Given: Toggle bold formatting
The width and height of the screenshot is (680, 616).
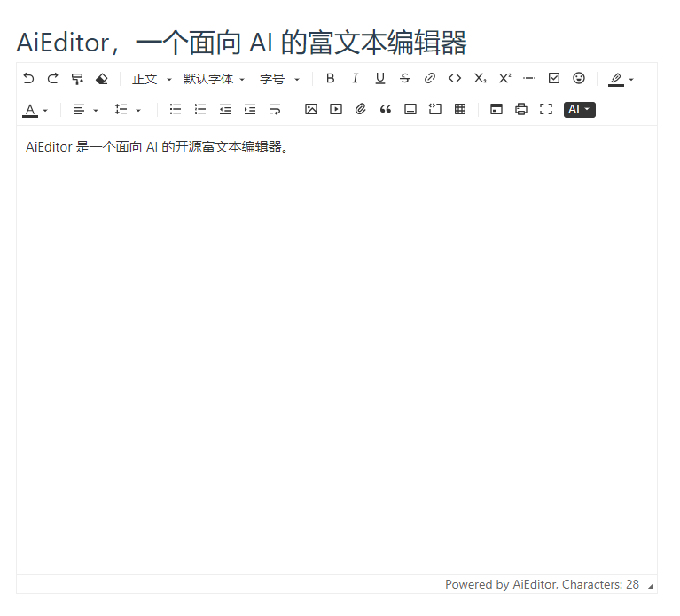Looking at the screenshot, I should coord(331,79).
